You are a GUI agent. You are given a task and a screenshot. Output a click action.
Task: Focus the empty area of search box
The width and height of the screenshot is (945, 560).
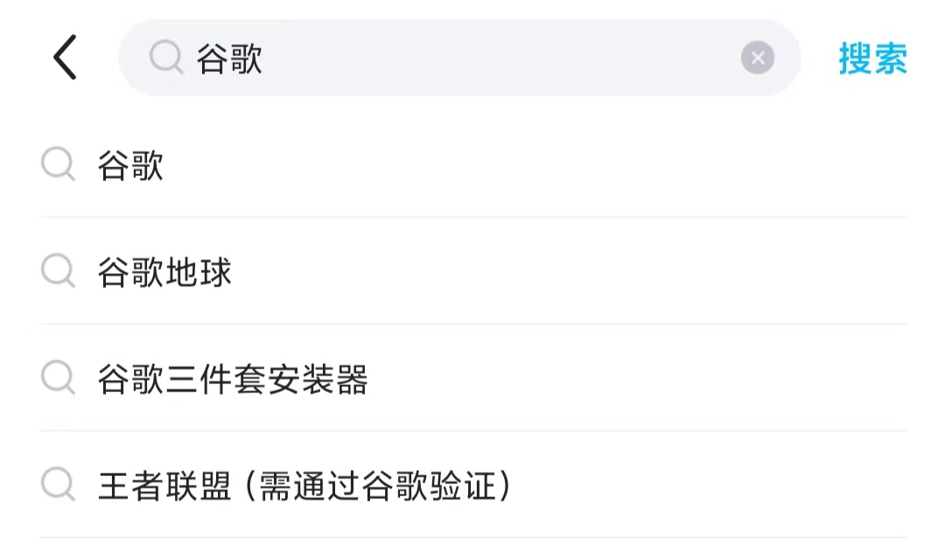[499, 59]
